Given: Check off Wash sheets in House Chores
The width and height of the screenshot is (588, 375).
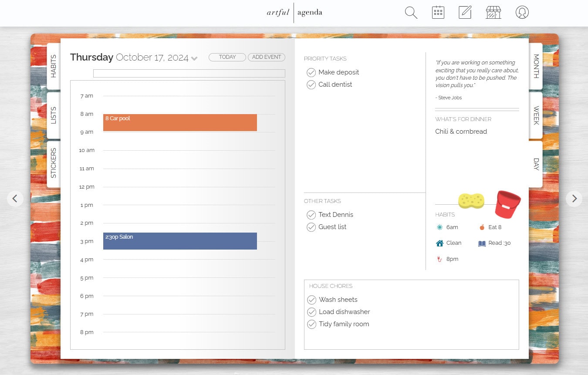Looking at the screenshot, I should (312, 300).
